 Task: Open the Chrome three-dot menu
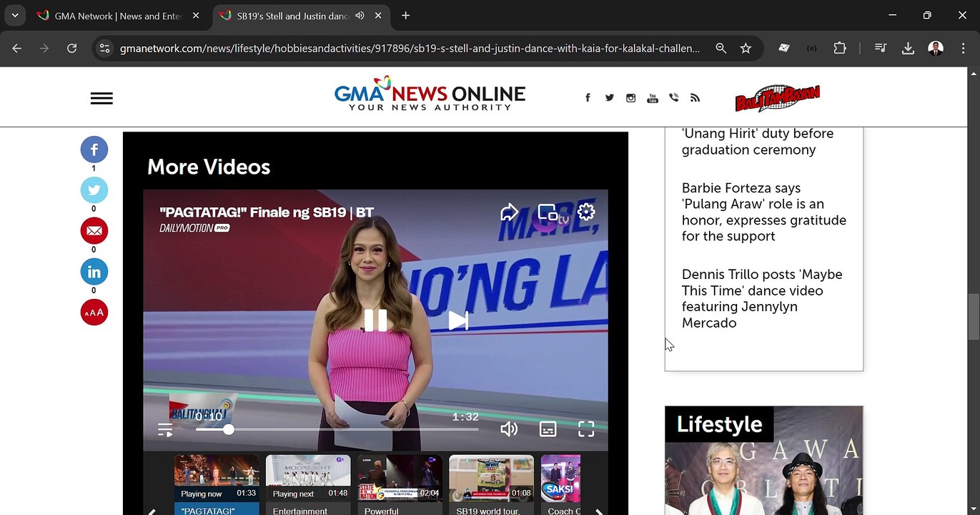[x=963, y=49]
